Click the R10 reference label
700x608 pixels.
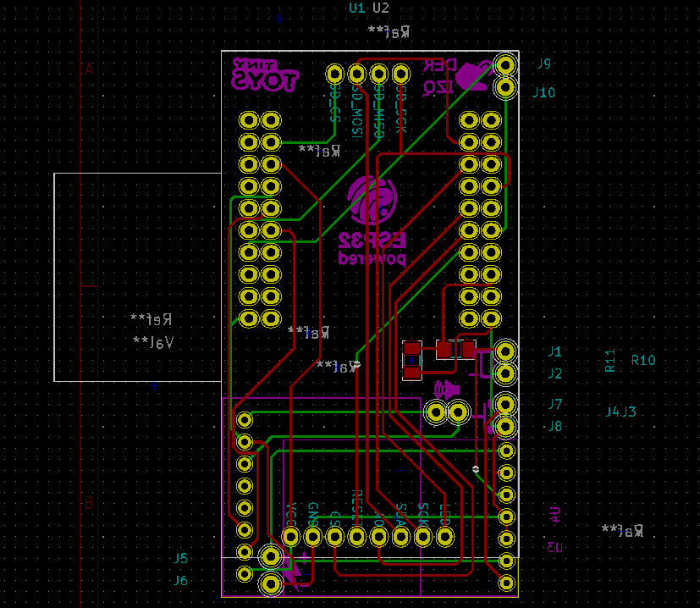pyautogui.click(x=643, y=361)
